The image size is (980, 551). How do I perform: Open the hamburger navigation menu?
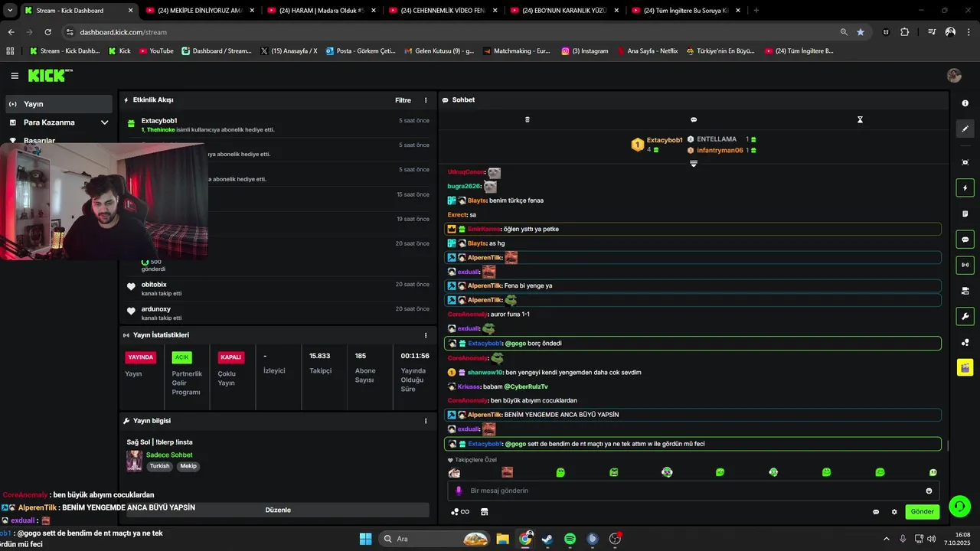(x=15, y=76)
